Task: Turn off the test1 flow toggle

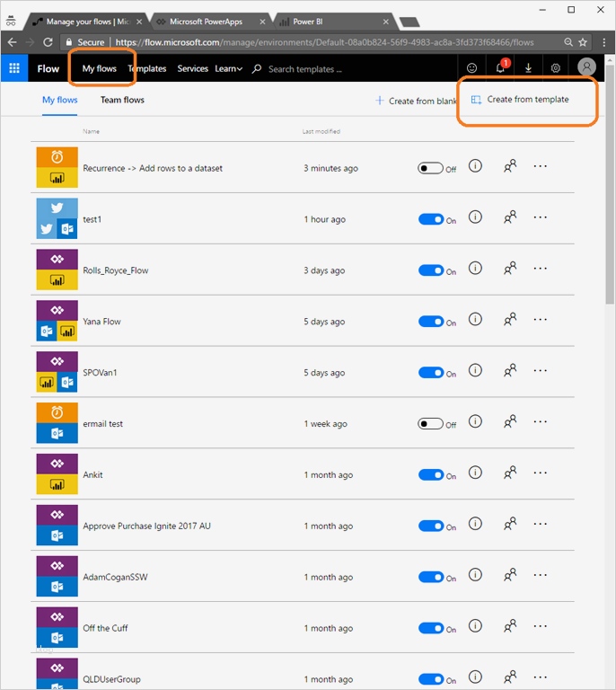Action: coord(431,219)
